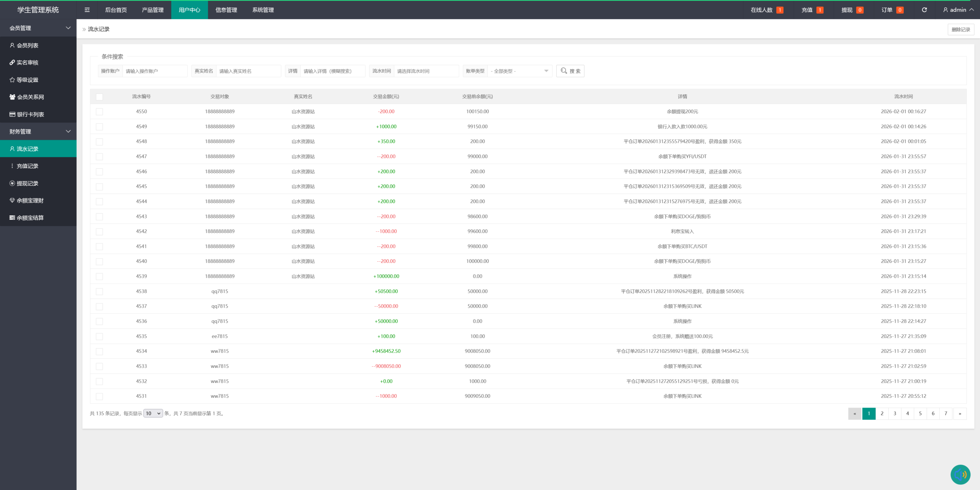980x490 pixels.
Task: Click the 流水时间 date input field
Action: click(x=426, y=71)
